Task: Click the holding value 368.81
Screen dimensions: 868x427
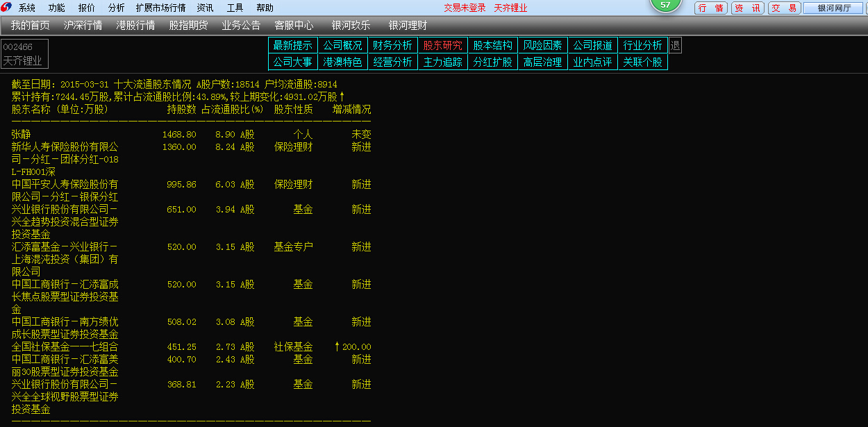Action: pyautogui.click(x=181, y=384)
